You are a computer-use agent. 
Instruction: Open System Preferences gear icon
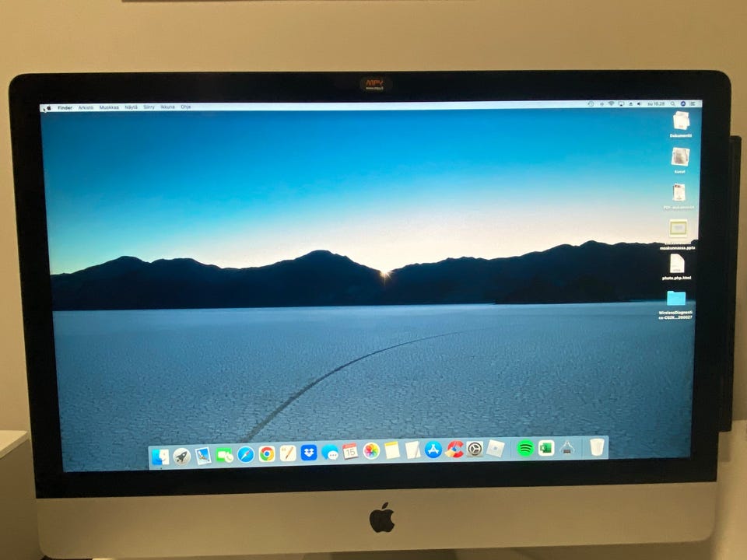475,449
